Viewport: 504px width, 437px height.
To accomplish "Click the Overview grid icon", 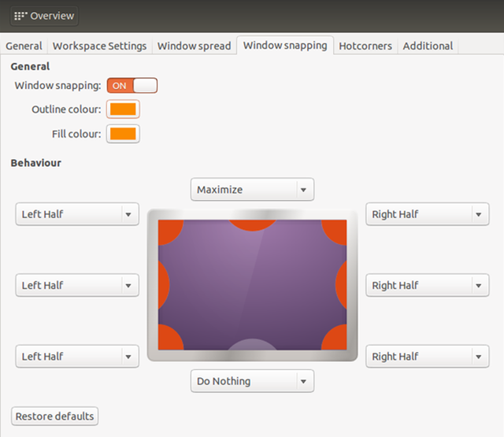I will 19,16.
